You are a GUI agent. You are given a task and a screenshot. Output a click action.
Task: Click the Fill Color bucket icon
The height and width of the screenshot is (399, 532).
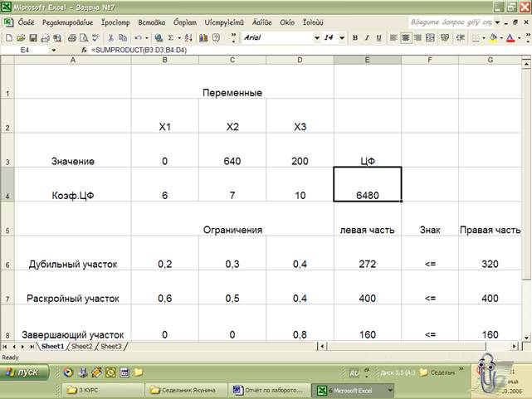click(x=492, y=37)
